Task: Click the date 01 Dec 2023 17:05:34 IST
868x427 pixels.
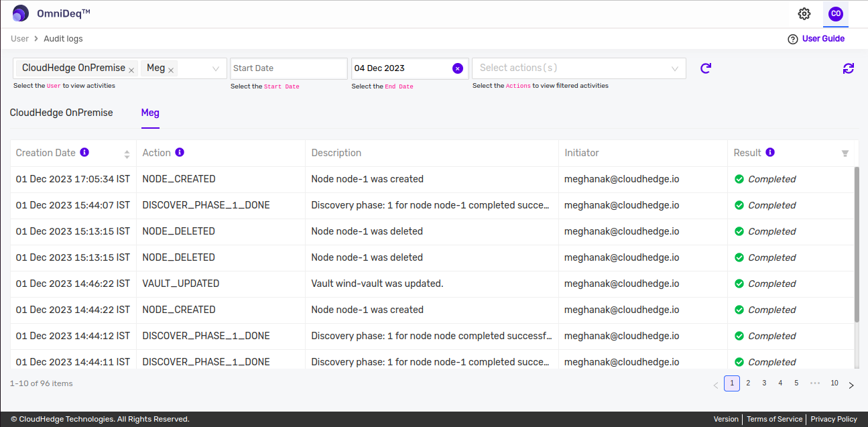Action: click(x=73, y=179)
